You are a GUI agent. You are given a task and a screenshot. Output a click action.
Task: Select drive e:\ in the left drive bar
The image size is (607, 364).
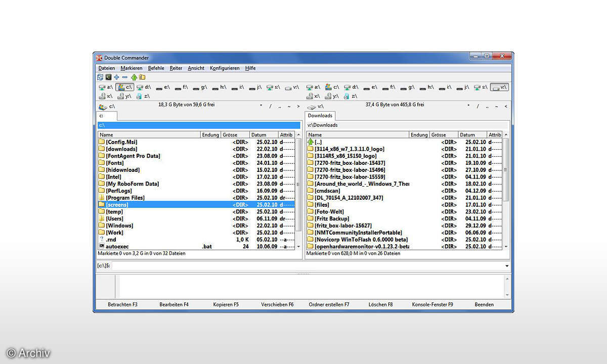[x=162, y=87]
